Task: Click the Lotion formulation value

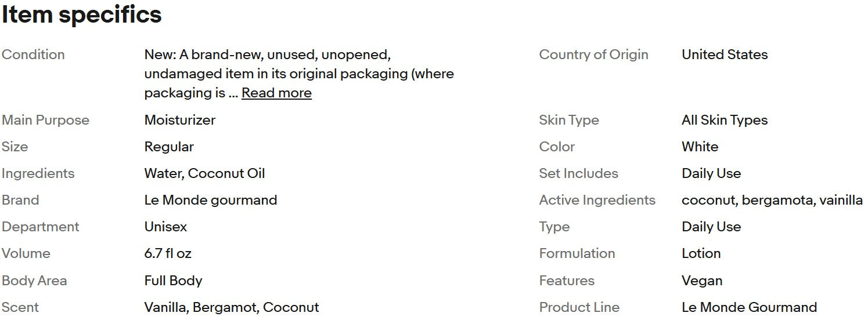Action: pos(701,253)
